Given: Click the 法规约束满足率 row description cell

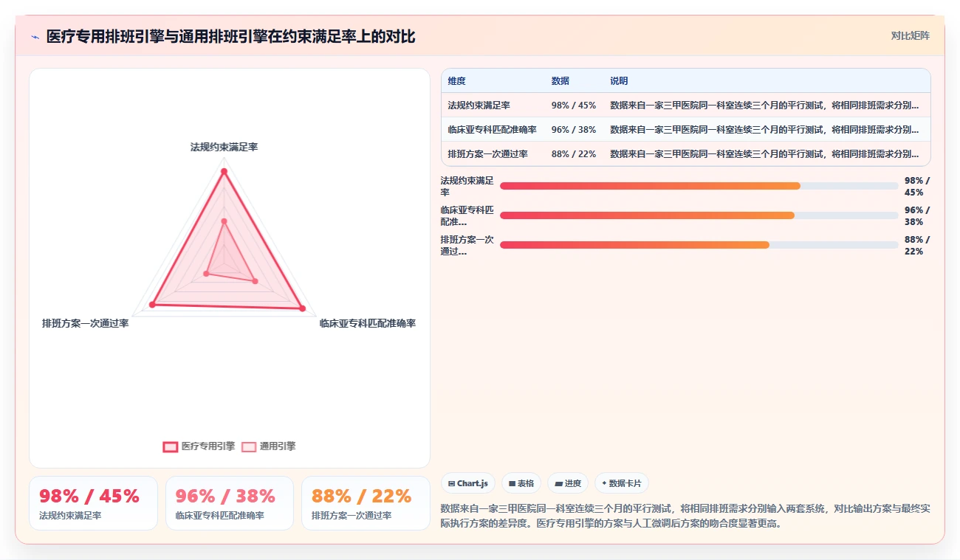Looking at the screenshot, I should click(x=764, y=106).
